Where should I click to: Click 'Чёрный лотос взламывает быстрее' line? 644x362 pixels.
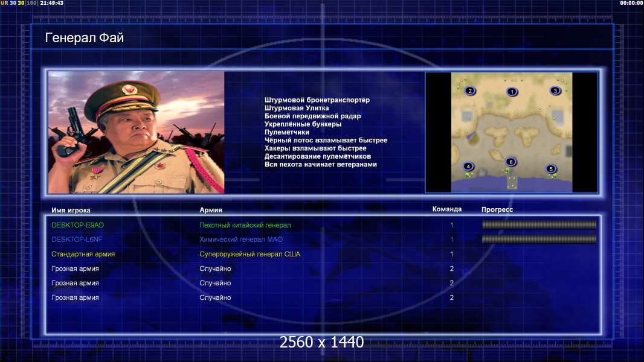pos(326,140)
